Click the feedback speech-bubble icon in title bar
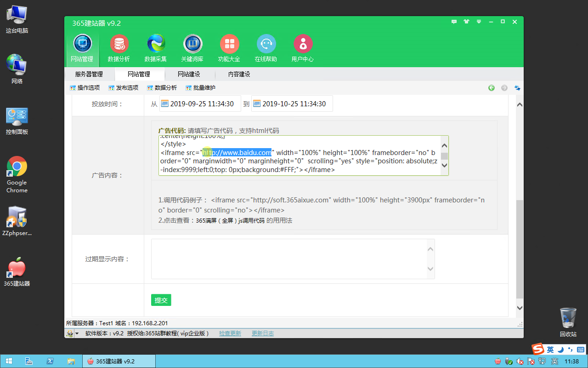Viewport: 588px width, 368px height. [x=454, y=22]
